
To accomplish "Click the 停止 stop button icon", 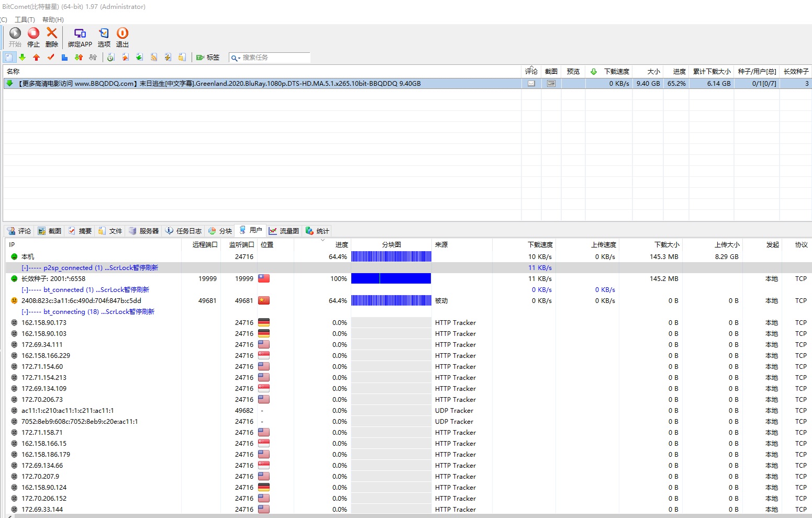I will point(34,33).
